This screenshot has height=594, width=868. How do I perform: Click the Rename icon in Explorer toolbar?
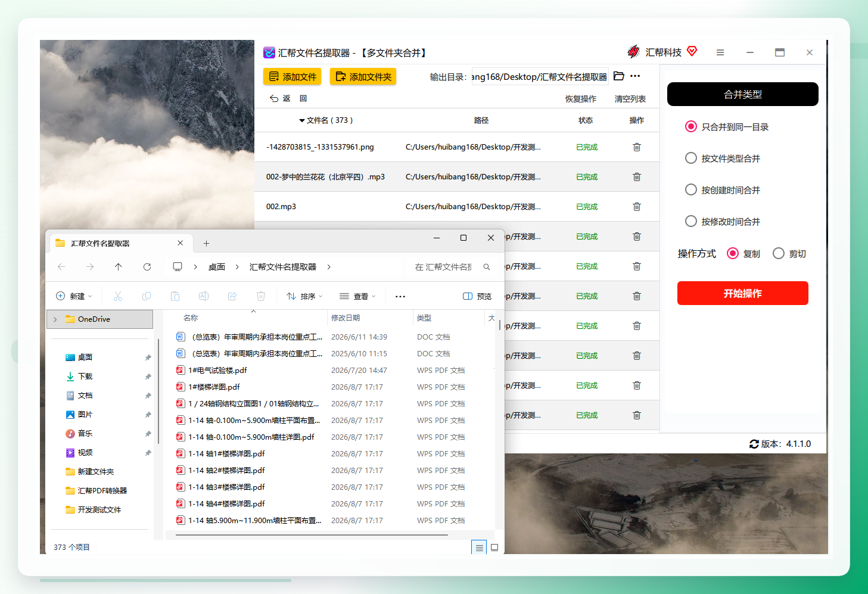pos(204,296)
